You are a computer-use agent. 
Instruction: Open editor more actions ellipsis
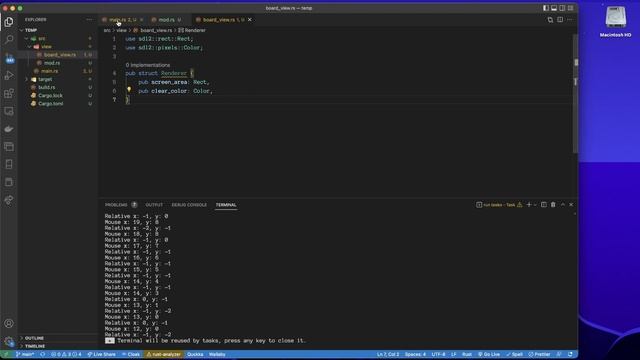570,20
